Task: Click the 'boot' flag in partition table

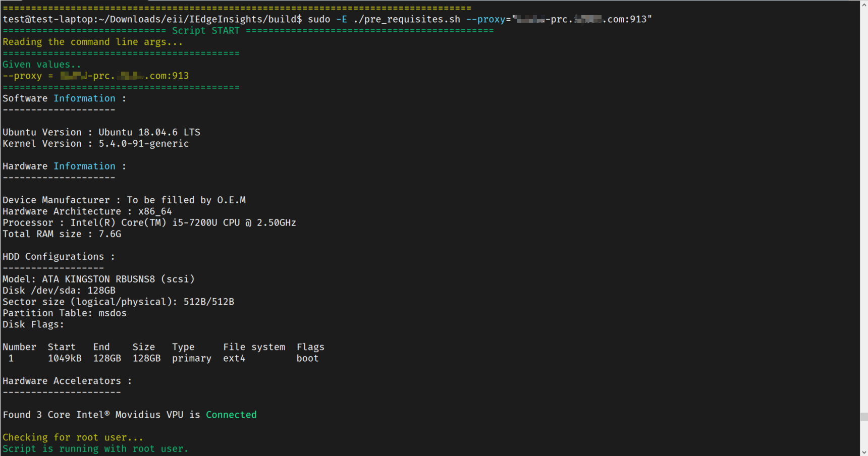Action: pos(307,358)
